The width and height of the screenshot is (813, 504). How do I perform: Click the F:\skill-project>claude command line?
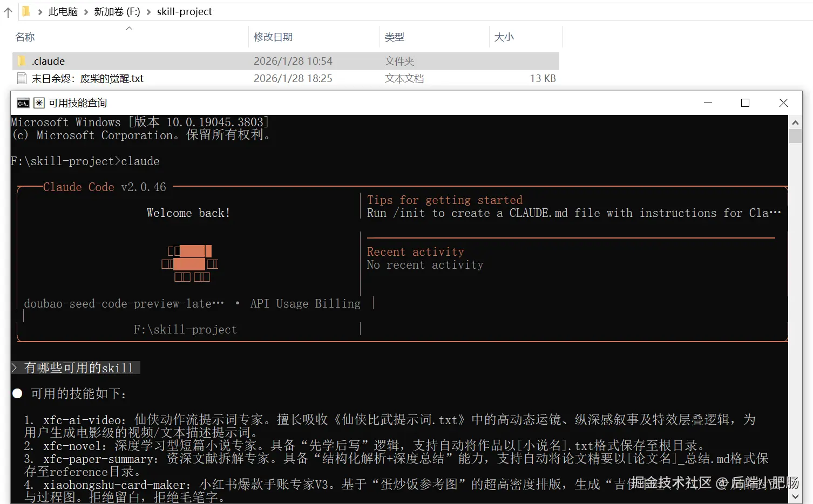(x=85, y=161)
